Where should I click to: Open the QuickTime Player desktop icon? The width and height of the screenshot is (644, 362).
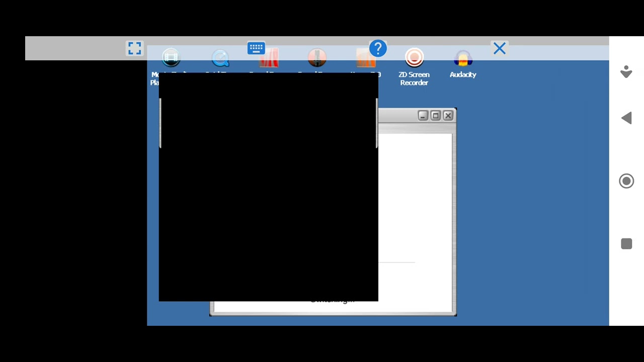220,58
